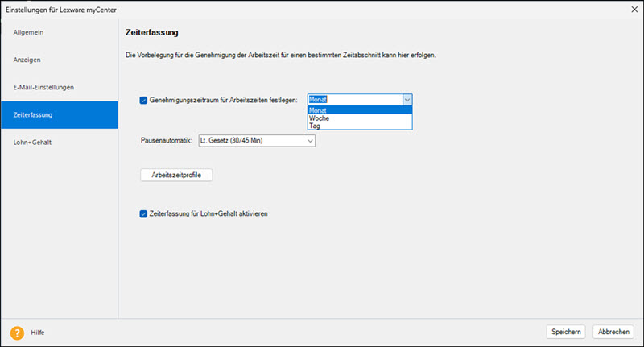This screenshot has height=347, width=644.
Task: Close the Einstellungen dialog with X
Action: [634, 10]
